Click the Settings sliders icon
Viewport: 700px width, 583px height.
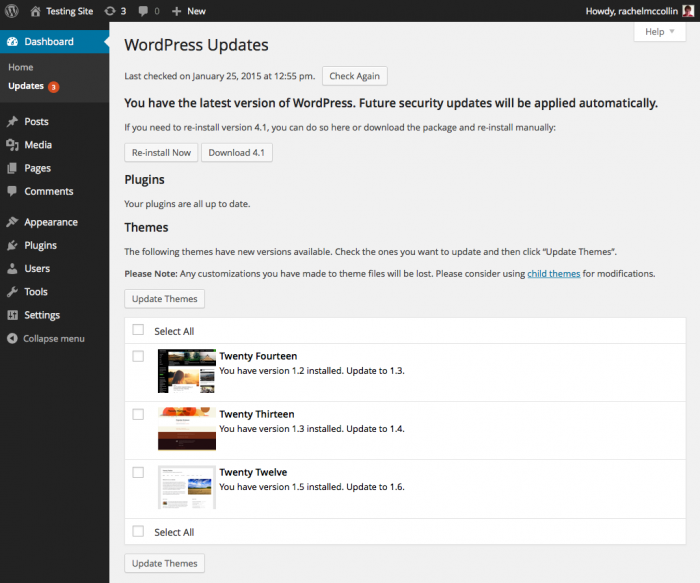12,315
